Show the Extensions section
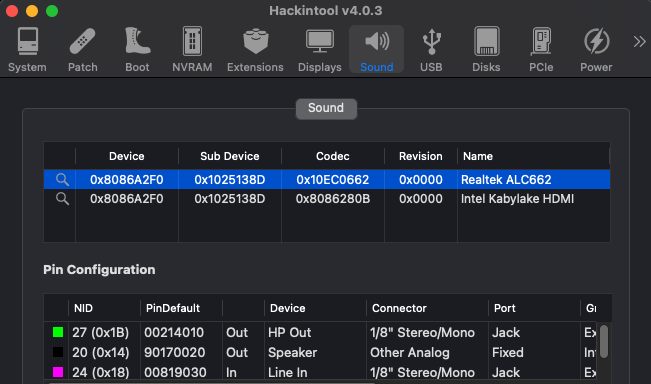 pos(255,50)
